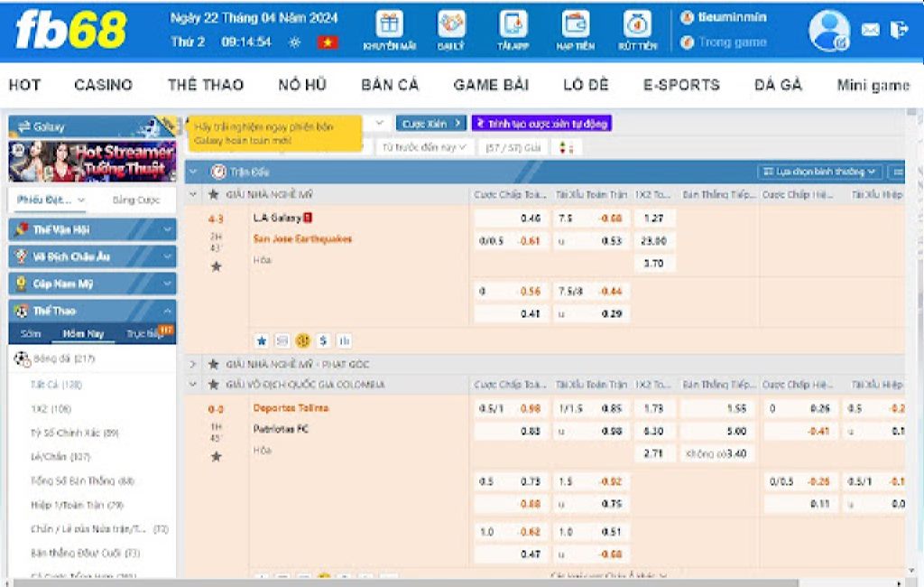Image resolution: width=924 pixels, height=587 pixels.
Task: Switch to the Trực tiếp tab
Action: coord(144,333)
